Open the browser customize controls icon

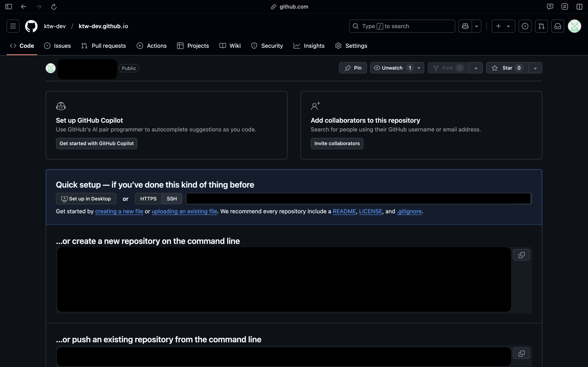coord(565,7)
